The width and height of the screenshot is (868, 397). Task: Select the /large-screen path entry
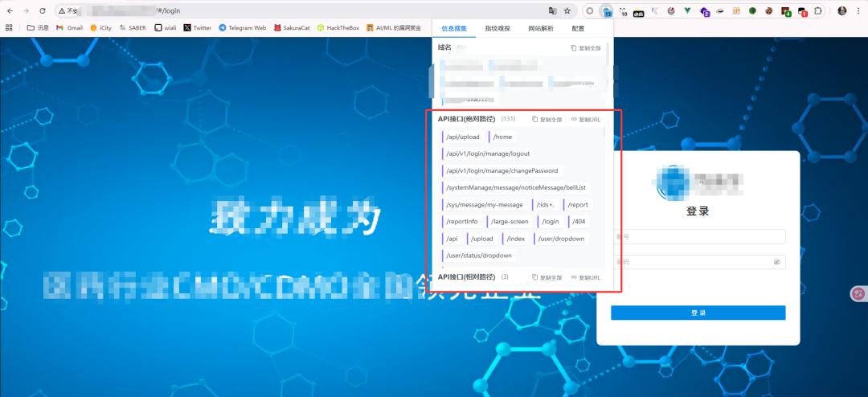510,222
